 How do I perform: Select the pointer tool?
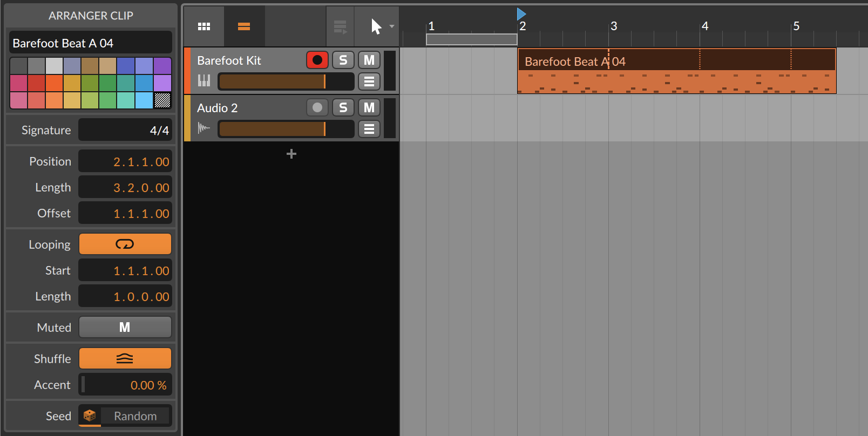tap(376, 26)
